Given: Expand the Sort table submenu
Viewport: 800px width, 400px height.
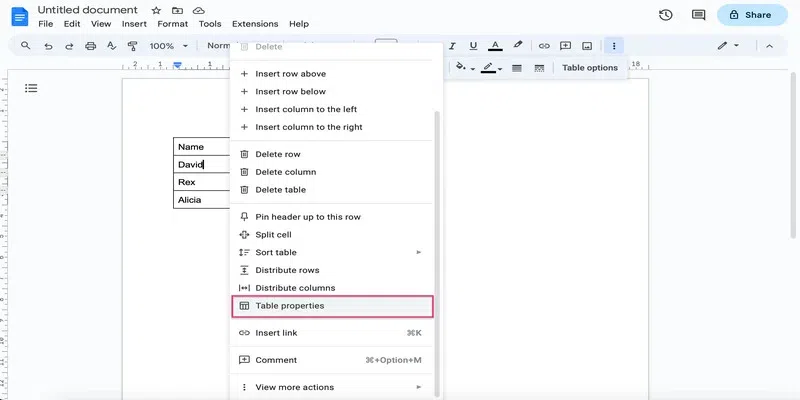Looking at the screenshot, I should [331, 253].
